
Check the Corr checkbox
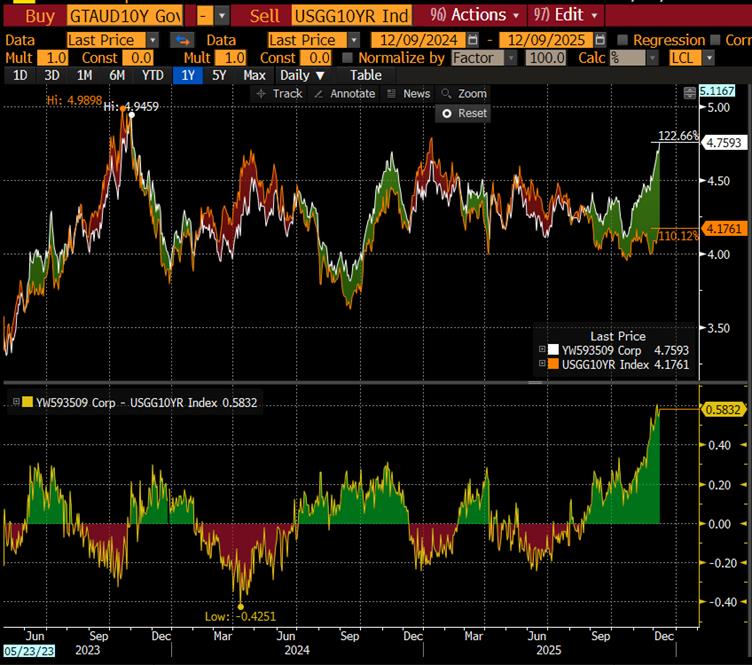tap(716, 40)
